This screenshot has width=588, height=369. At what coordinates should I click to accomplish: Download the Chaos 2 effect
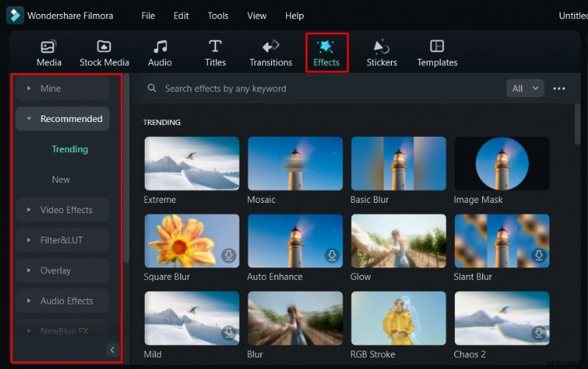[x=539, y=333]
